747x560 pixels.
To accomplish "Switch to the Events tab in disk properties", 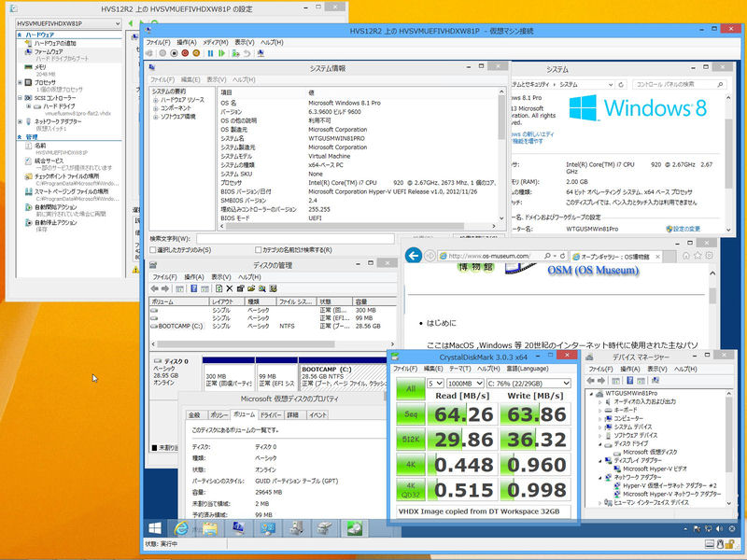I will tap(317, 415).
